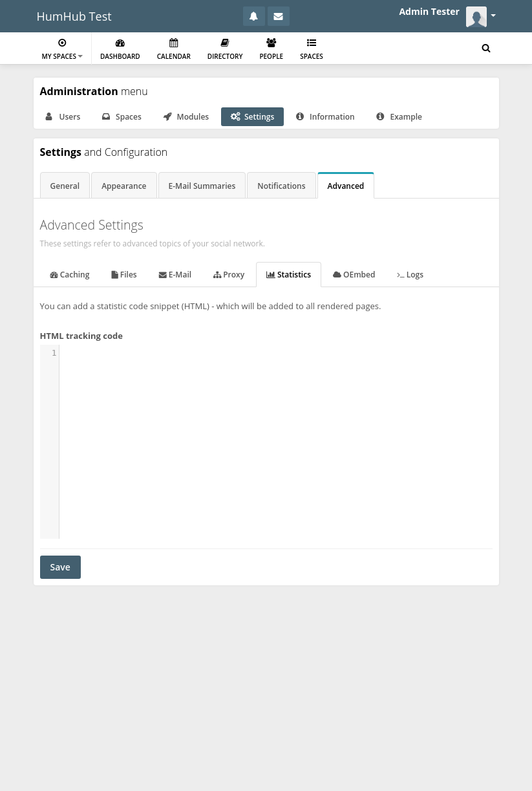Open the Modules administration section
Viewport: 532px width, 791px height.
186,116
